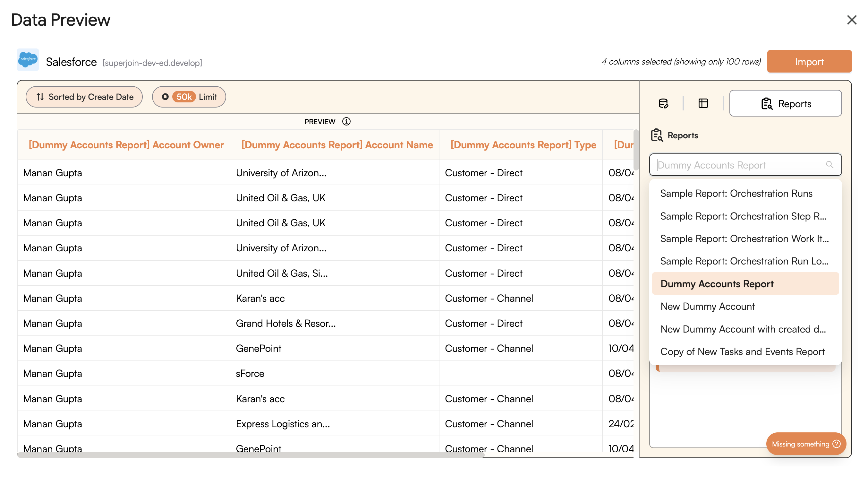
Task: Click the Salesforce cloud logo
Action: (x=28, y=60)
